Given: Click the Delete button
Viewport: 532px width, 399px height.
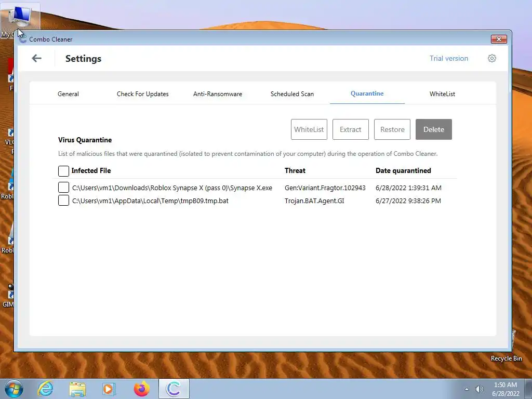Looking at the screenshot, I should (434, 129).
